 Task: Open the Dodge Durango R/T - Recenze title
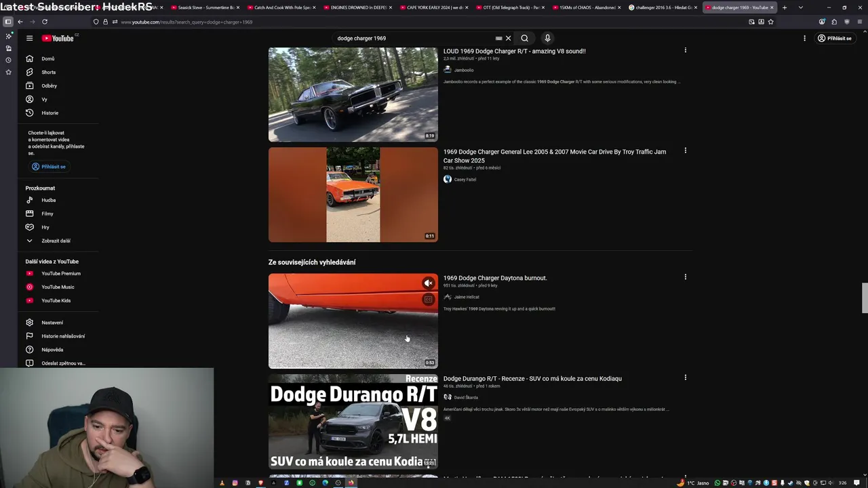click(x=532, y=378)
